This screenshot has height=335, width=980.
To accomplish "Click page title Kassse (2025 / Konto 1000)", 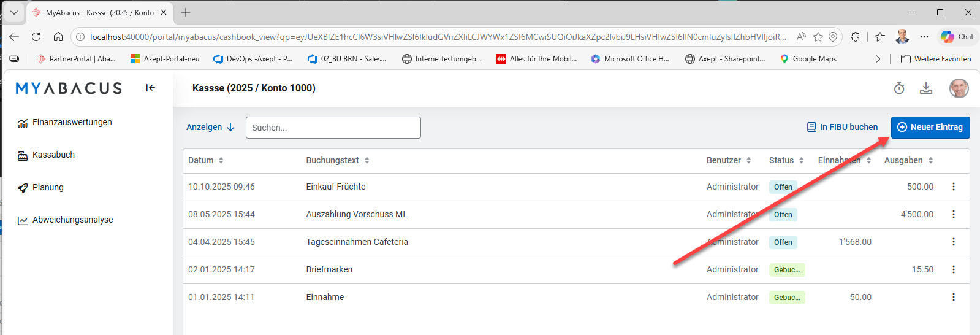I will 254,88.
